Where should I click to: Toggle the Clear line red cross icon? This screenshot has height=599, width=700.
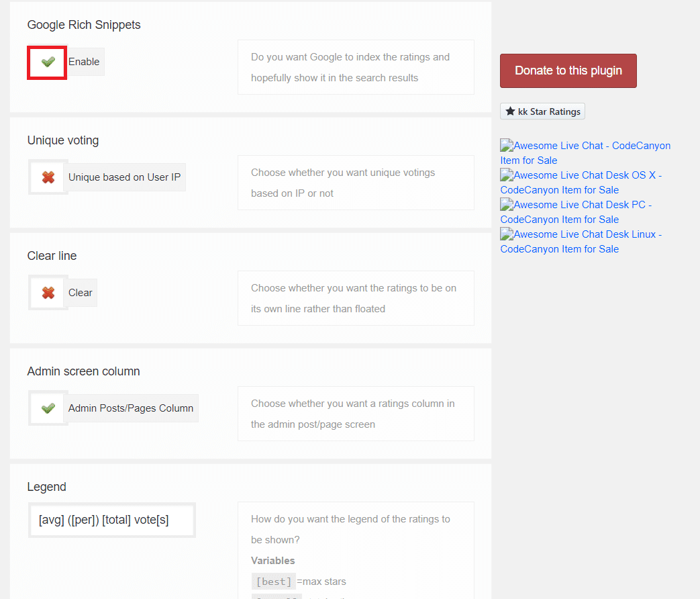(x=48, y=293)
